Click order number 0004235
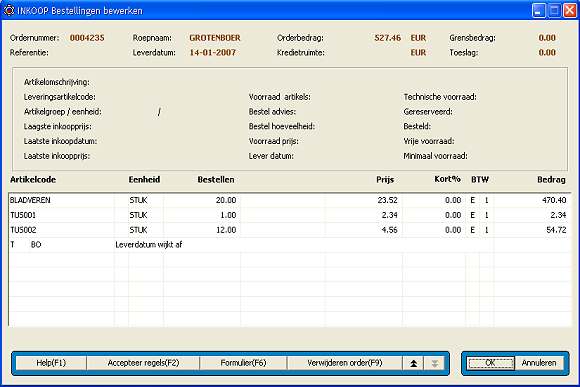 (87, 38)
